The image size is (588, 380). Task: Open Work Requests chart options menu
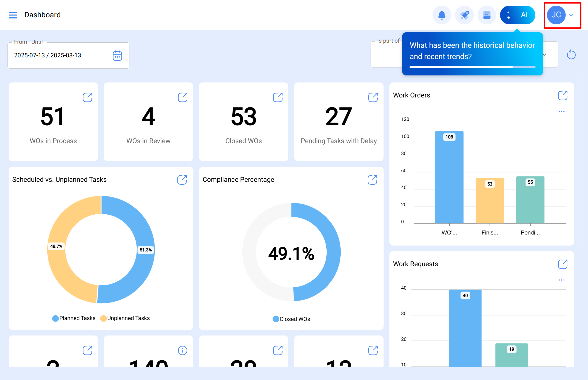point(561,280)
